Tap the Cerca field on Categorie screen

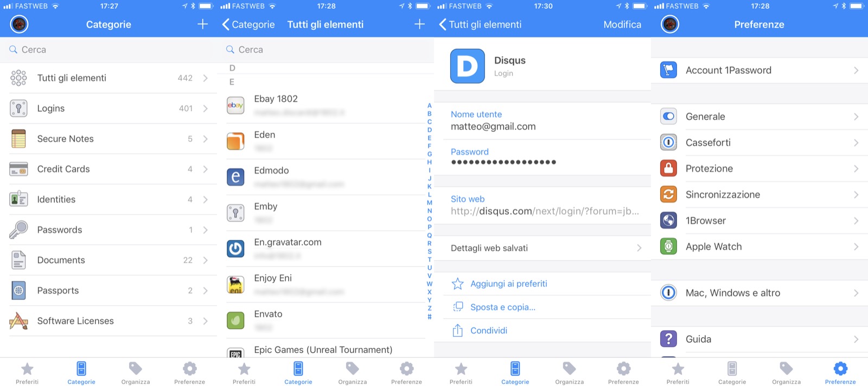point(108,49)
